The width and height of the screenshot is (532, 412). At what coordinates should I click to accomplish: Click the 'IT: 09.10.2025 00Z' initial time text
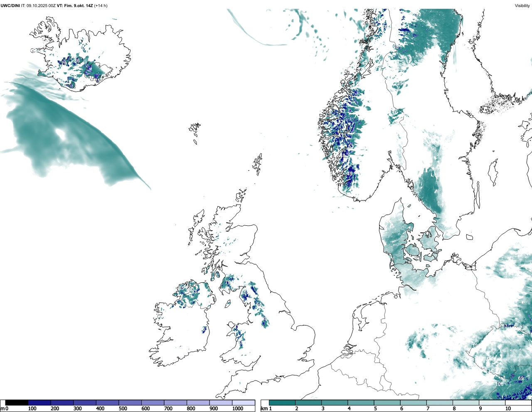(x=38, y=6)
